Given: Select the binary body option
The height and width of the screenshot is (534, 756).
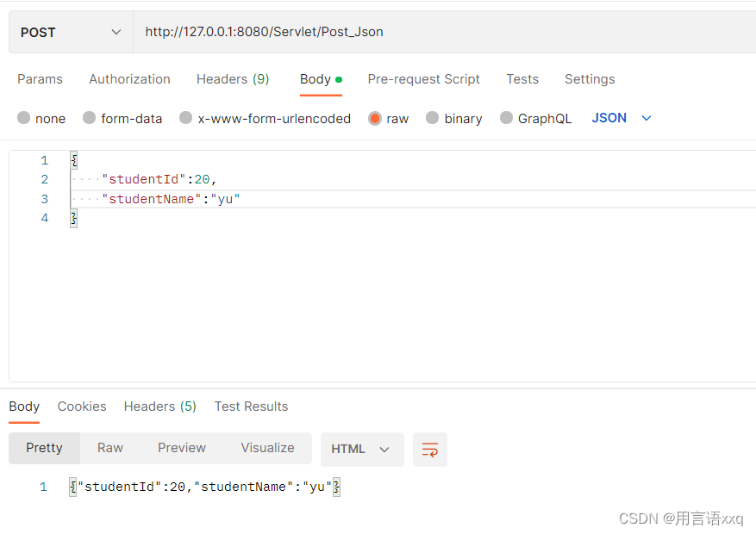Looking at the screenshot, I should 431,118.
